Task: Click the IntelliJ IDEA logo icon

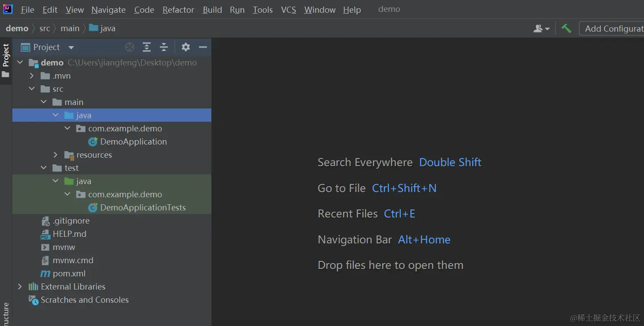Action: (x=8, y=9)
